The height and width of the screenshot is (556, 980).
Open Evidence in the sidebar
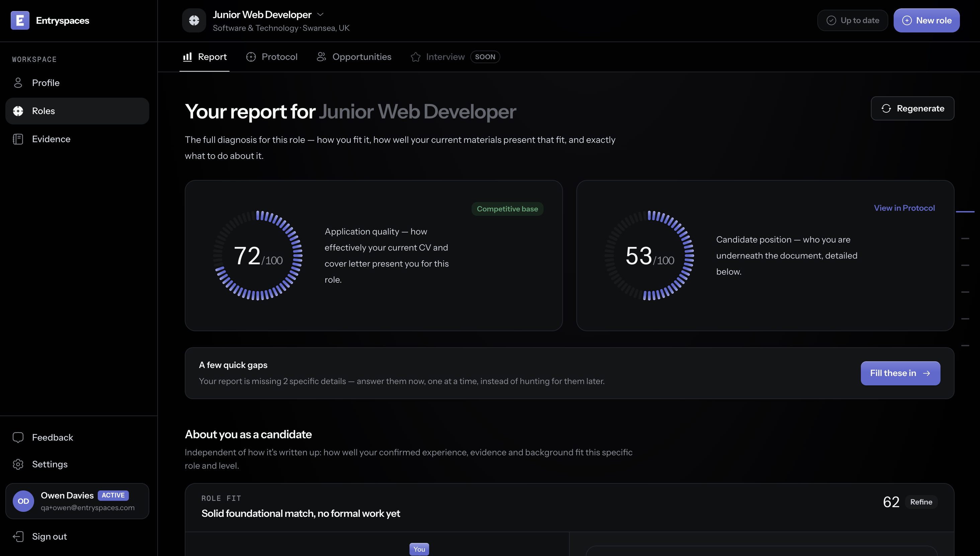pos(77,139)
